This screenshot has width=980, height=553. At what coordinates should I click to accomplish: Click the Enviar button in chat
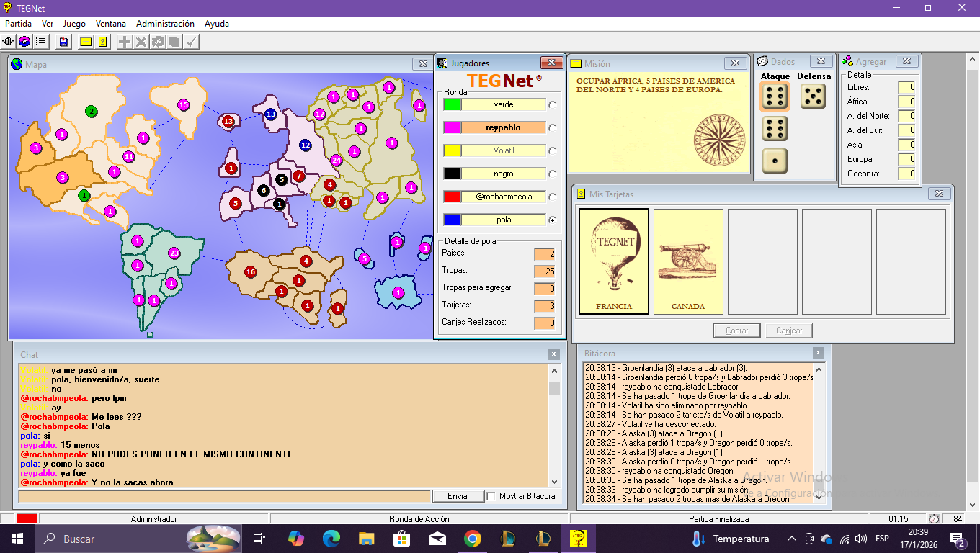click(458, 496)
